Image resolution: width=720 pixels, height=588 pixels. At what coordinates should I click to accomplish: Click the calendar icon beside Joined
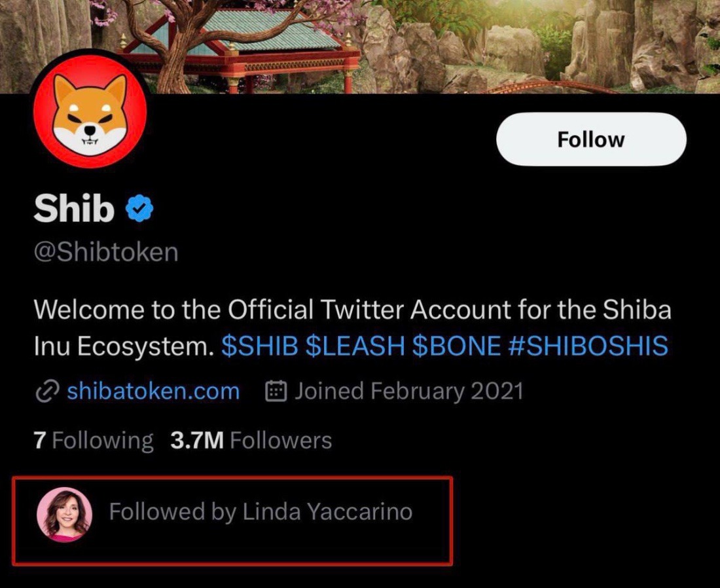coord(276,392)
